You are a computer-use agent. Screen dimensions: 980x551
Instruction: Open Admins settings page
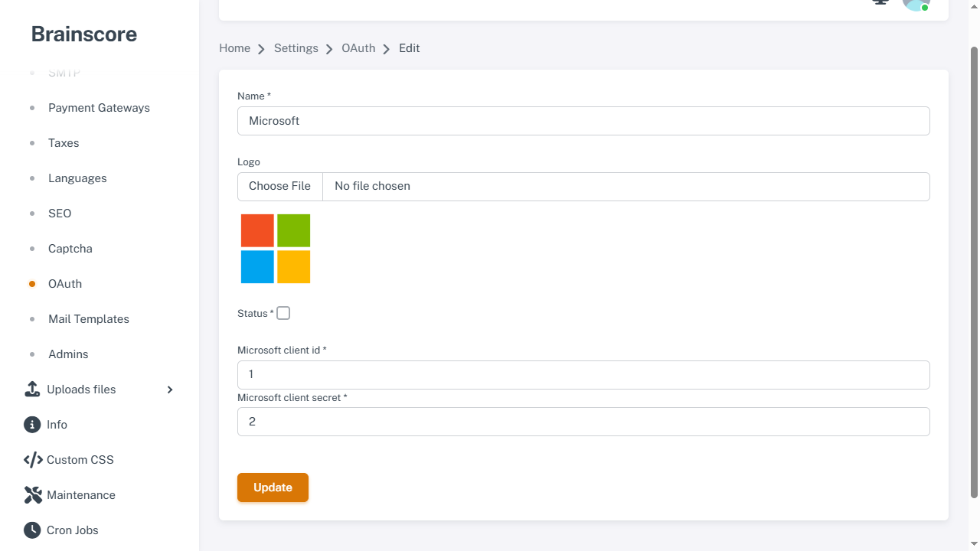(68, 354)
